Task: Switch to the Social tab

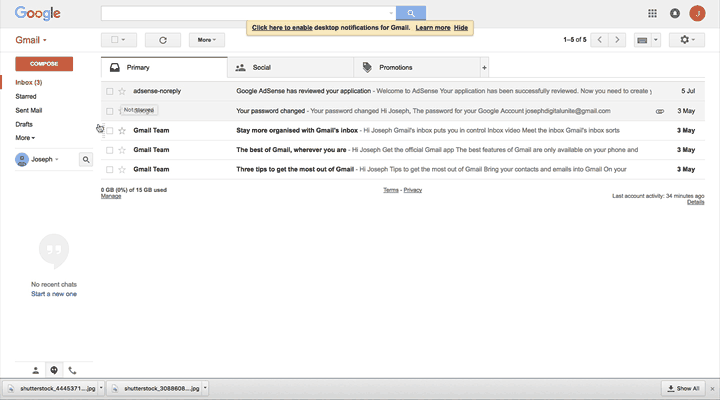Action: [x=290, y=68]
